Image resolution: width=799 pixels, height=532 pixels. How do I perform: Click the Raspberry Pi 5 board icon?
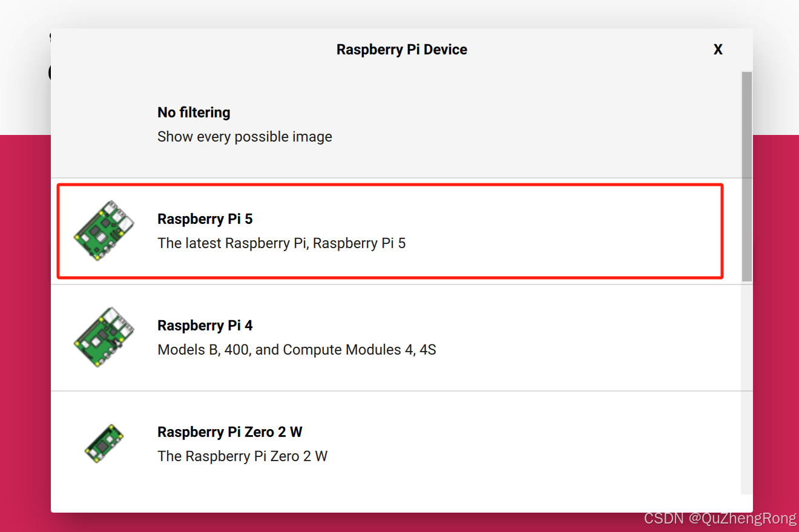point(104,231)
